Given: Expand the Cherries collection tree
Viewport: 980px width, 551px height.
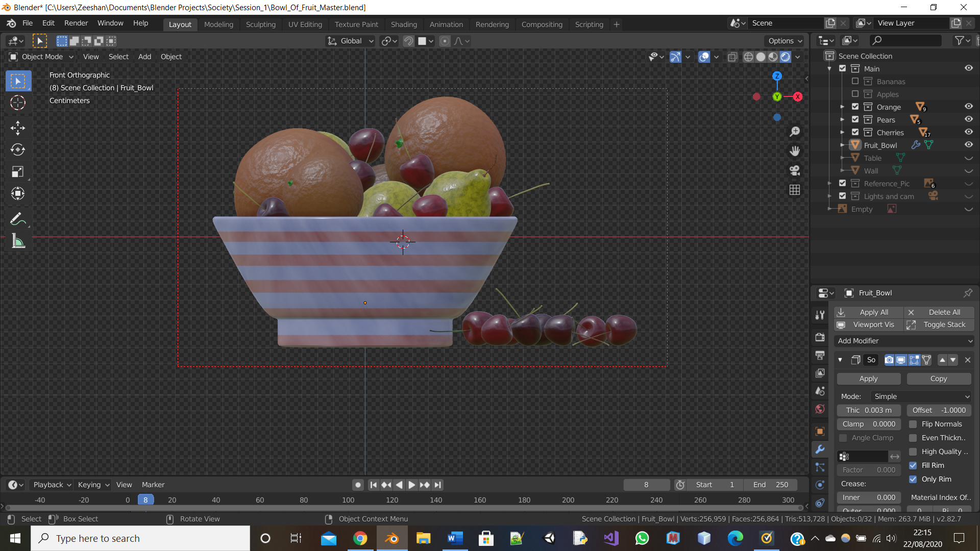Looking at the screenshot, I should click(x=842, y=132).
